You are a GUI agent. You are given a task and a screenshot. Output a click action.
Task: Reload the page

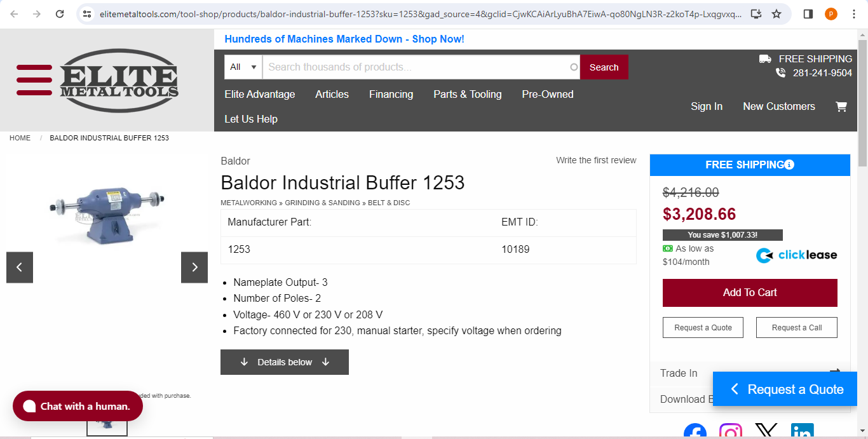pyautogui.click(x=60, y=14)
